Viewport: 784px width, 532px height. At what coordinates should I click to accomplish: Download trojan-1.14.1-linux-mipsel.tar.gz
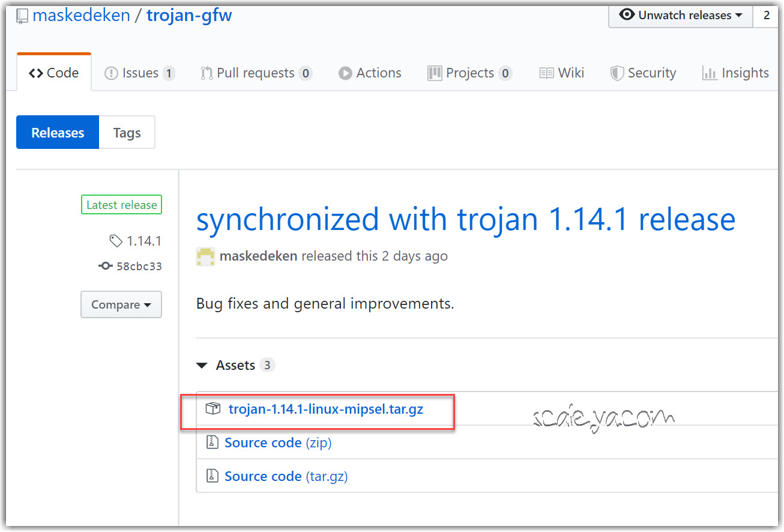point(326,409)
